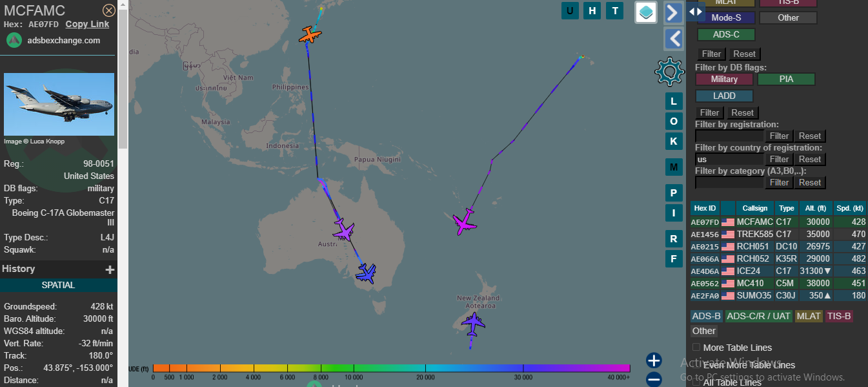Click Reset beside the category field
The height and width of the screenshot is (387, 868).
[810, 182]
